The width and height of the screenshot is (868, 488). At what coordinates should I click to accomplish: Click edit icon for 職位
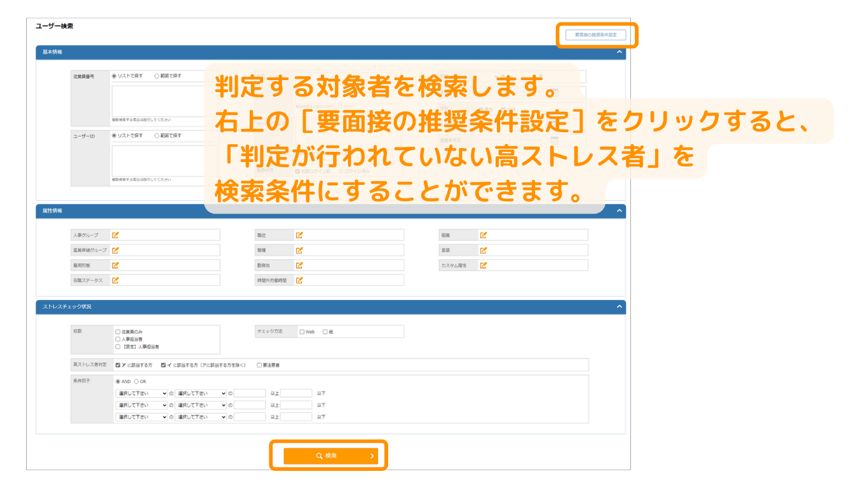(x=299, y=235)
